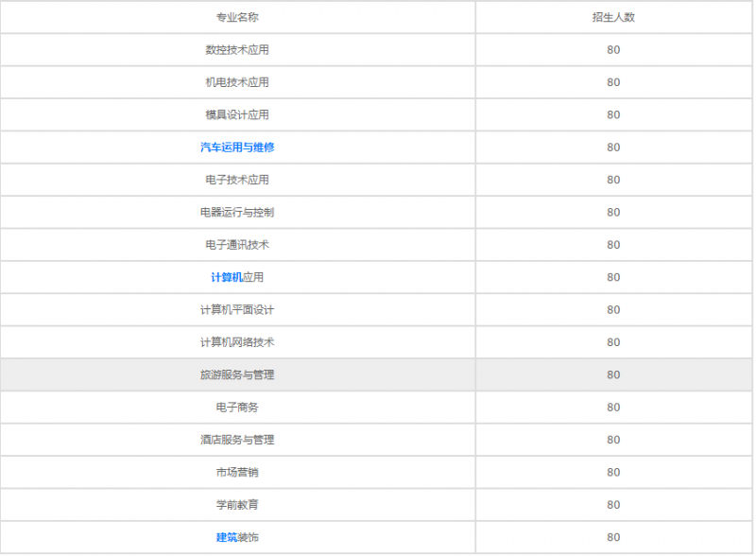The width and height of the screenshot is (756, 556).
Task: Click the enrollment number for 旅游服务与管理
Action: pos(613,375)
